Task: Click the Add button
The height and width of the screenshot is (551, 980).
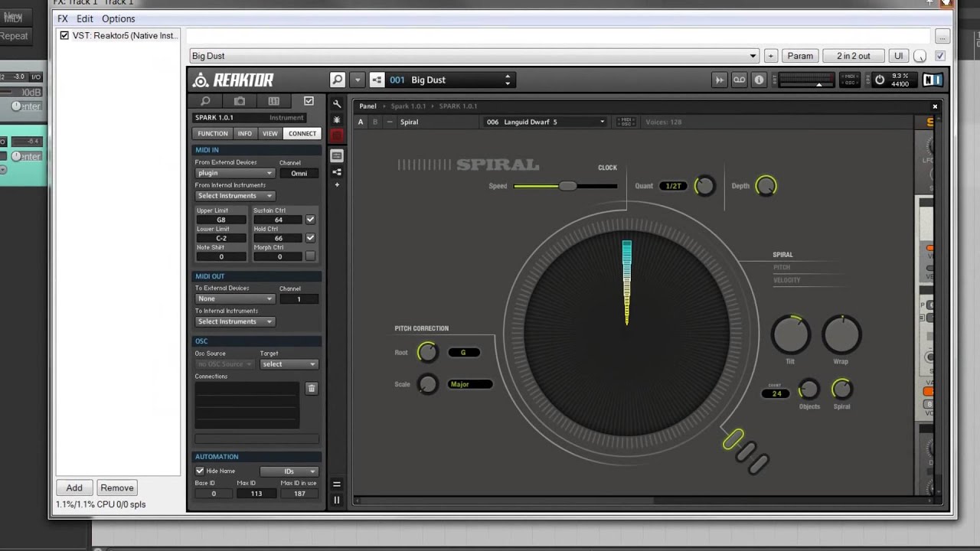Action: pos(74,487)
